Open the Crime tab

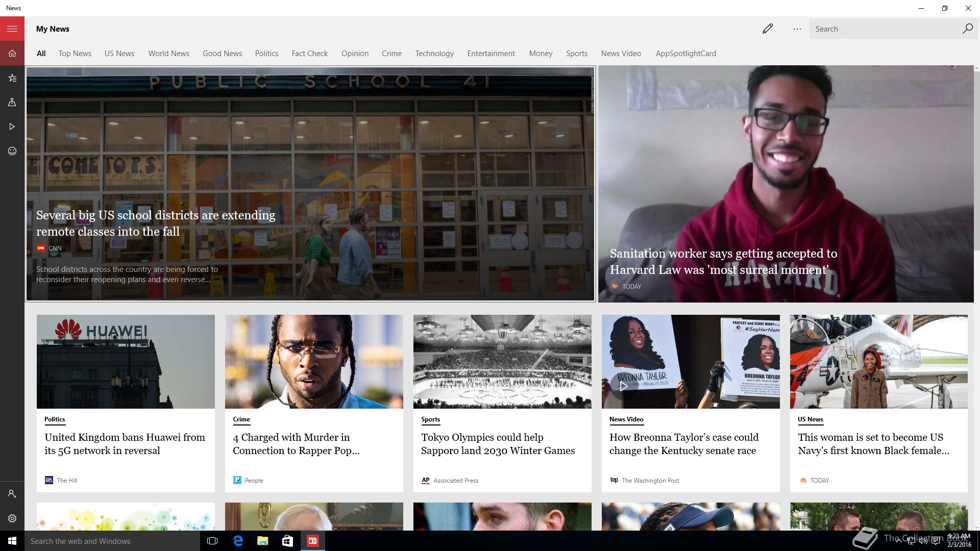(391, 54)
